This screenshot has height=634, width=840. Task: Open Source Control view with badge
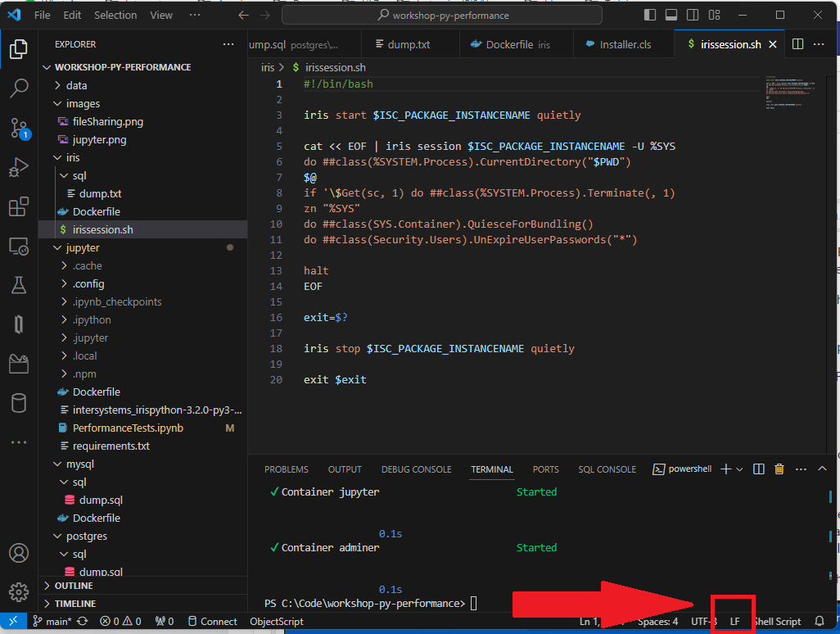(x=18, y=128)
